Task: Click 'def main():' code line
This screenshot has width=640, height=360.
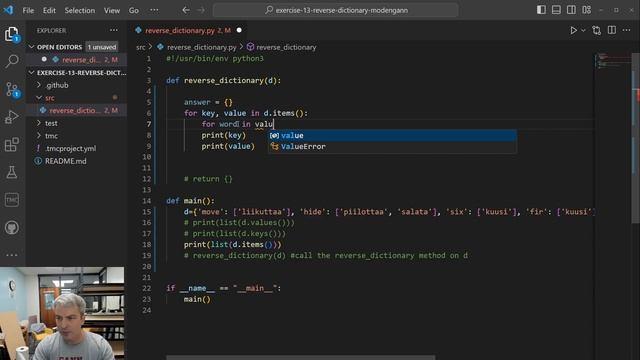Action: point(190,201)
